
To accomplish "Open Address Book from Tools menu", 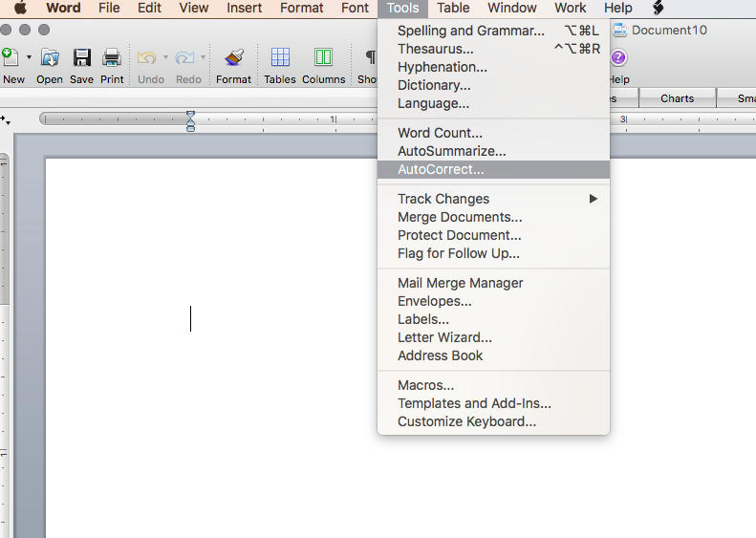I will [494, 355].
